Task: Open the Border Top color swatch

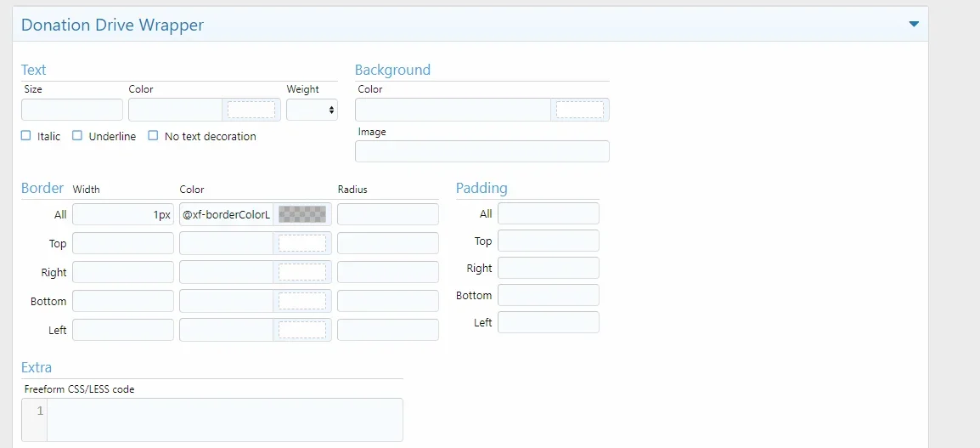Action: point(302,243)
